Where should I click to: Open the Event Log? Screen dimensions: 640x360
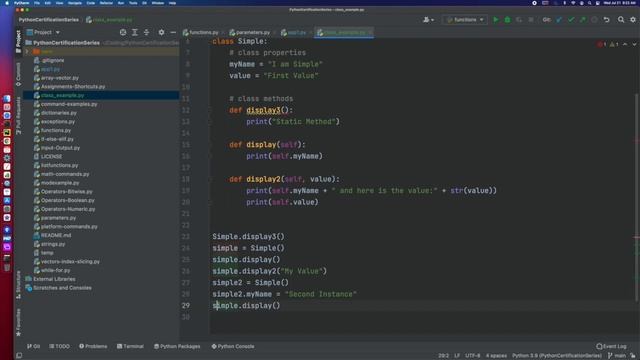611,346
